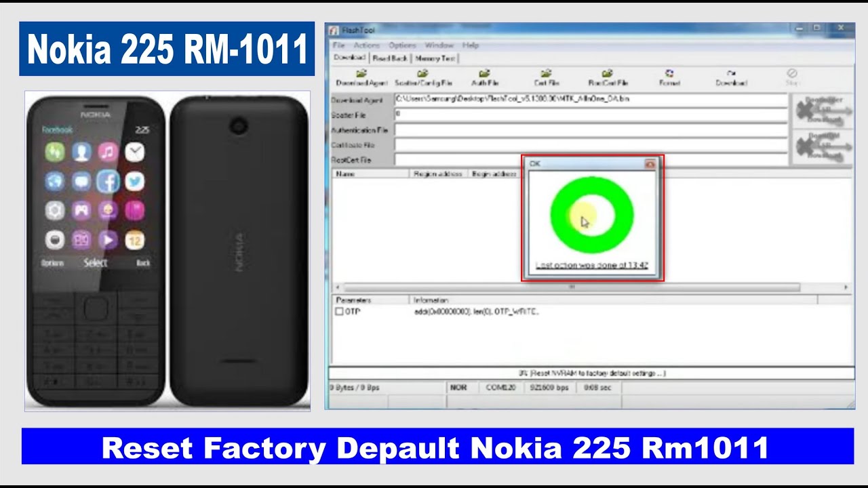The image size is (868, 488).
Task: Toggle the OTP checkbox
Action: 339,312
